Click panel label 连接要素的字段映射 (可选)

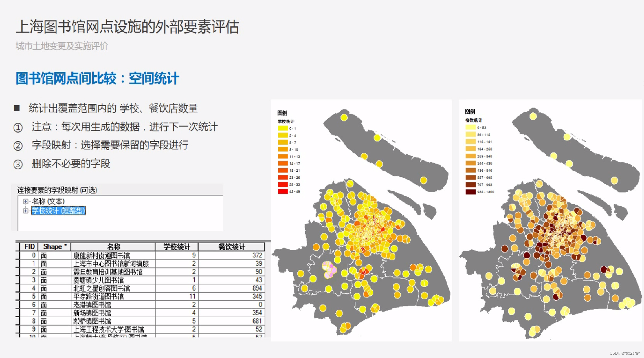click(57, 190)
